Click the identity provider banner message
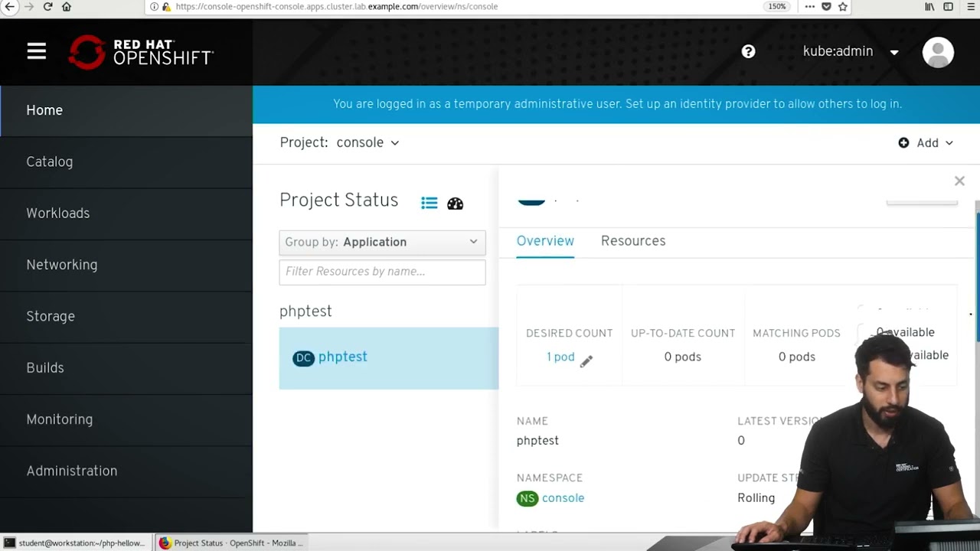 617,104
